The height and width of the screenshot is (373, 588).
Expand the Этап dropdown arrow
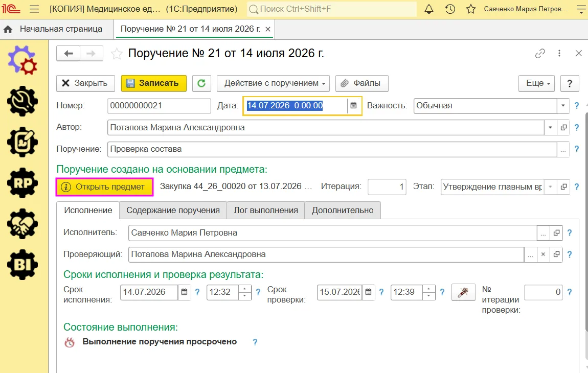click(550, 186)
